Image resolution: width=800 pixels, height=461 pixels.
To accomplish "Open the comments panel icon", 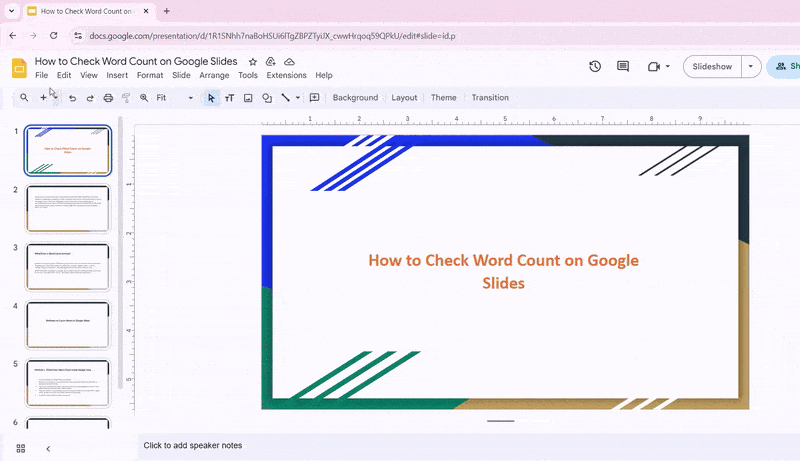I will pyautogui.click(x=623, y=67).
